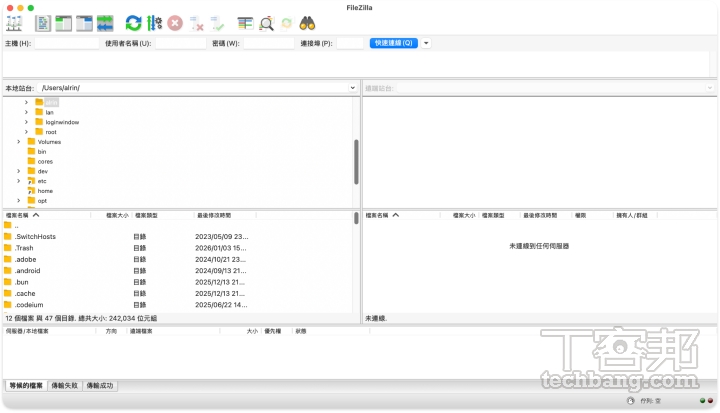Open the local site path dropdown

click(x=352, y=88)
